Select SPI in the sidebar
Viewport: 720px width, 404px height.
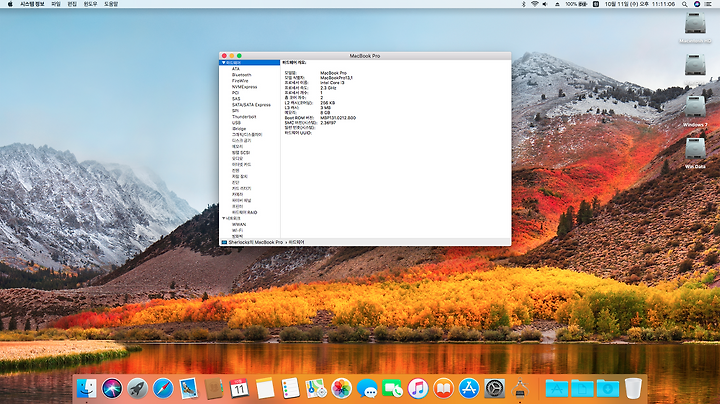(x=235, y=111)
